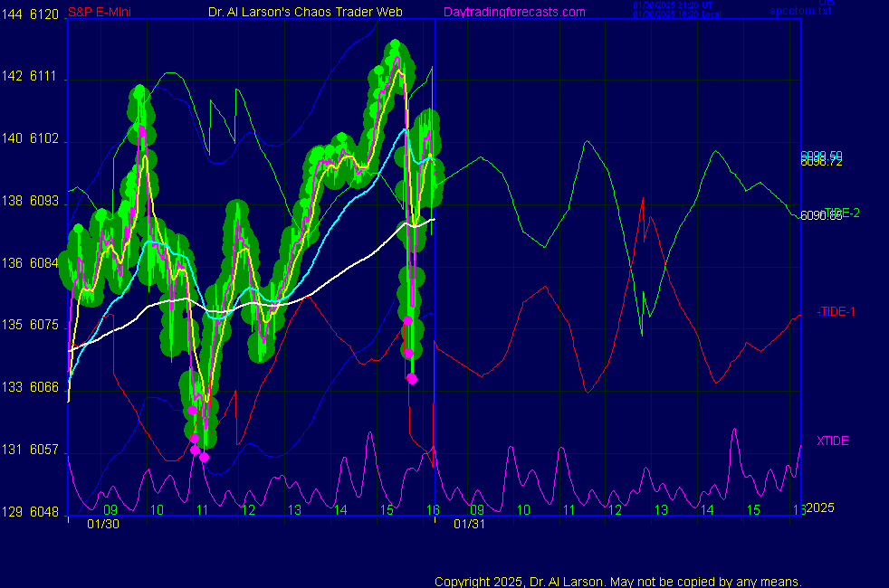Click the S&P E-Mini chart title
The height and width of the screenshot is (588, 889).
point(100,12)
